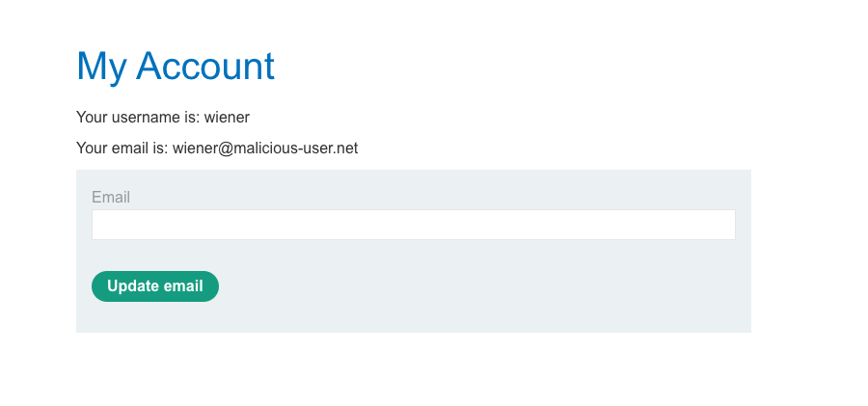The image size is (868, 406).
Task: Click the word "Update" on the green button
Action: (x=134, y=286)
